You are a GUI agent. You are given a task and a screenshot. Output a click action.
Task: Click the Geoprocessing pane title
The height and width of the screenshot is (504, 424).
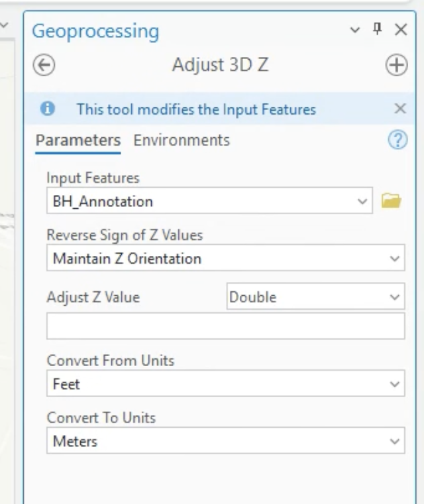[x=95, y=32]
